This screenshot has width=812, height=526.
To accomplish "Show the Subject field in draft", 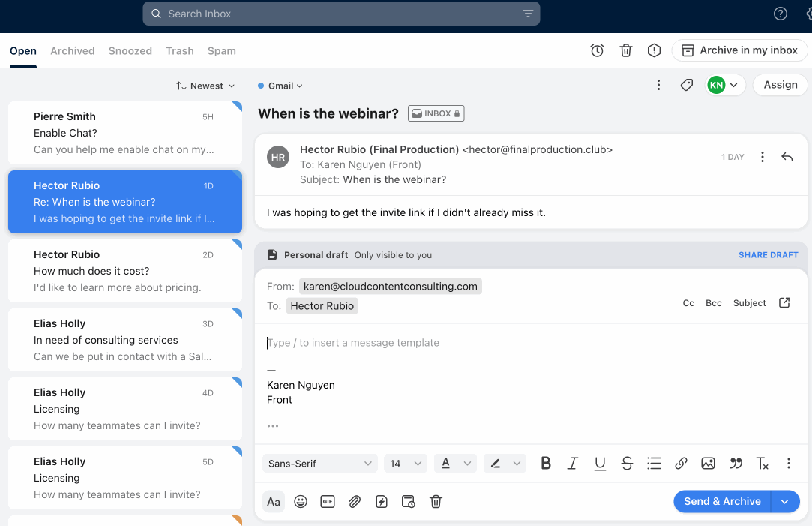I will 749,303.
